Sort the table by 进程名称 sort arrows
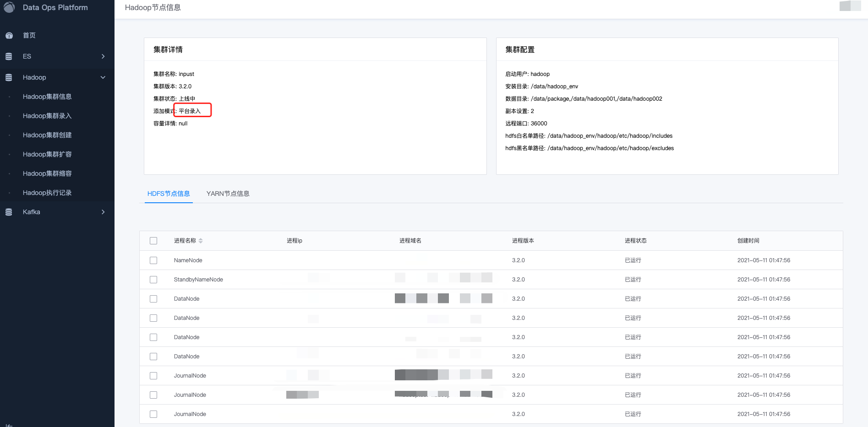868x427 pixels. tap(201, 241)
